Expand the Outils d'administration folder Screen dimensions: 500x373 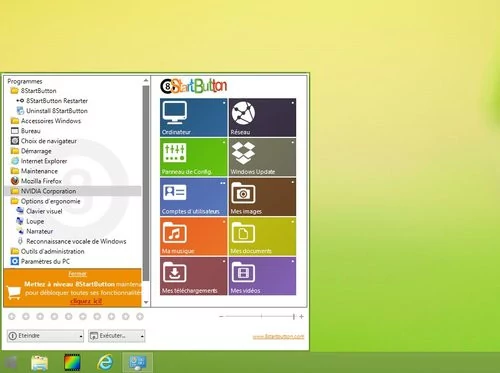[x=47, y=251]
